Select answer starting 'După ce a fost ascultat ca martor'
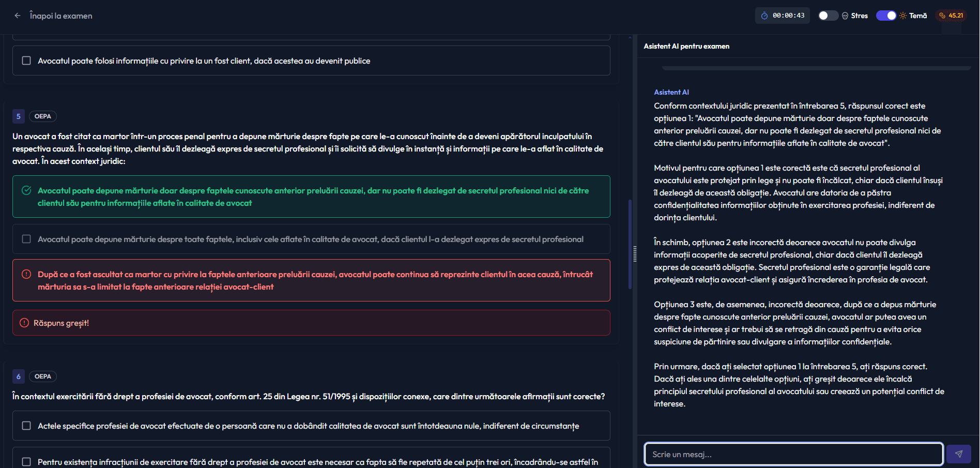The width and height of the screenshot is (980, 468). tap(311, 280)
